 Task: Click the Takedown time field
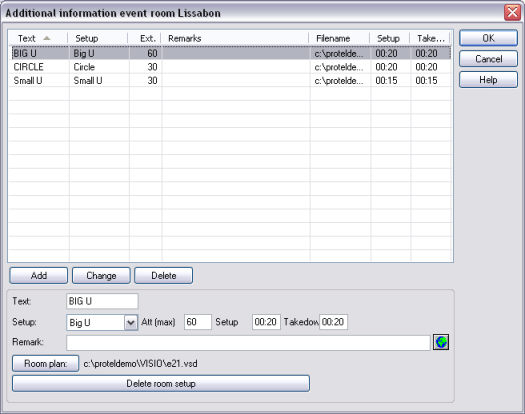[x=333, y=322]
